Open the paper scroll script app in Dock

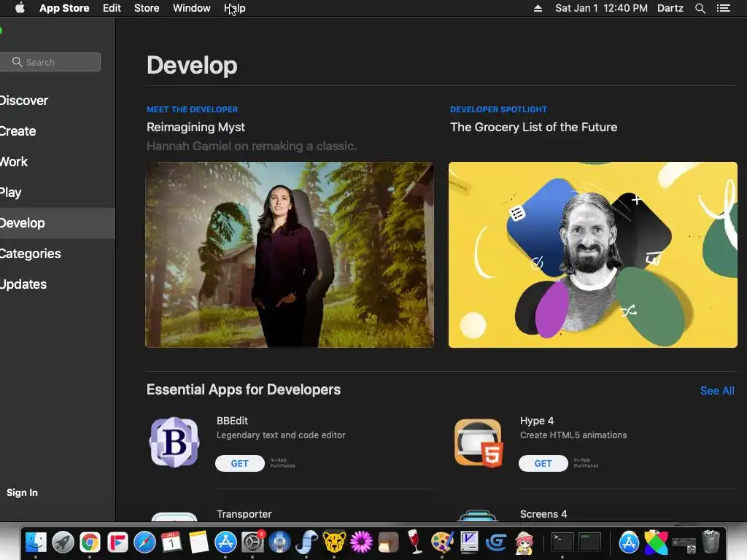coord(307,542)
